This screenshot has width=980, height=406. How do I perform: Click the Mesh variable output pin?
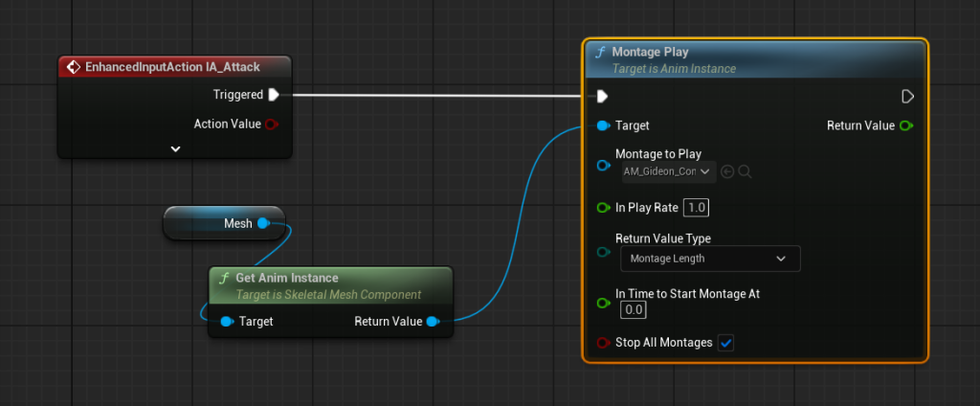pyautogui.click(x=264, y=223)
